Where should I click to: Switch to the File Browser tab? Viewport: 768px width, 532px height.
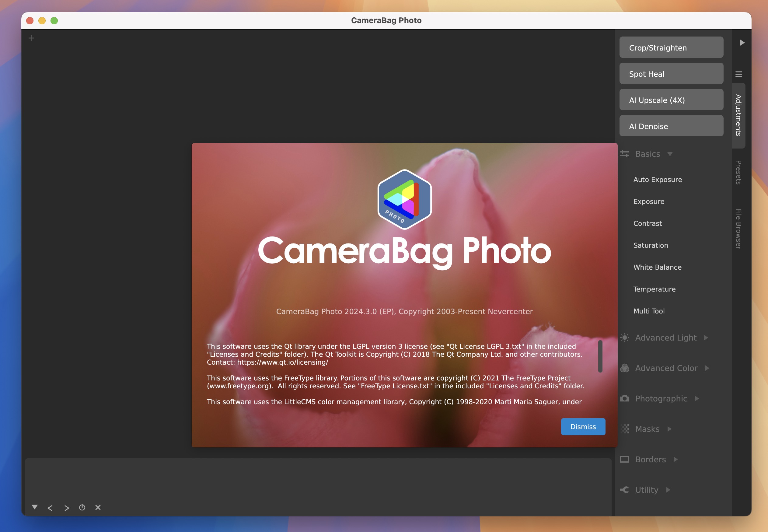[x=739, y=229]
